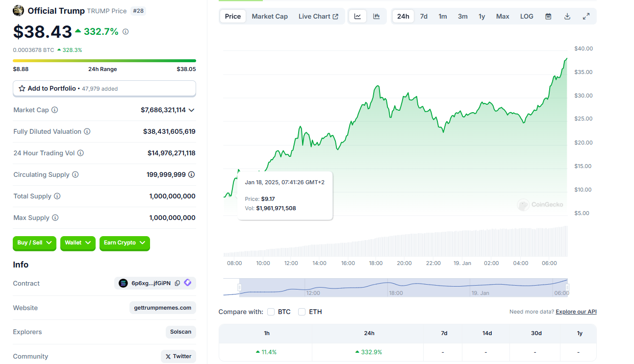Screen dimensions: 634x364
Task: Open the Buy / Sell dropdown
Action: pyautogui.click(x=35, y=243)
